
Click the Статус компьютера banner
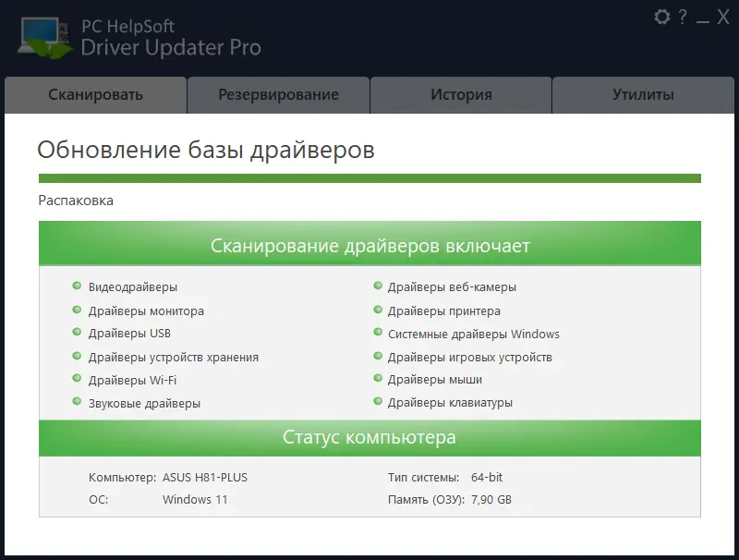tap(369, 438)
